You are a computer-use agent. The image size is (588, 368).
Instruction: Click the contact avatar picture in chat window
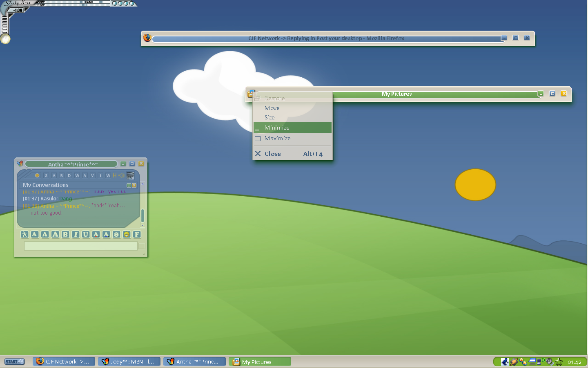click(130, 175)
